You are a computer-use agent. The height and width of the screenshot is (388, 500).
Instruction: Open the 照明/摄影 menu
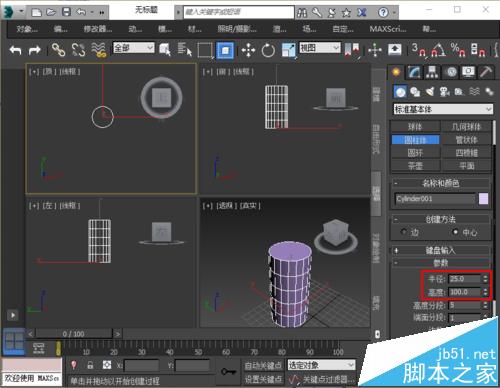pos(237,29)
